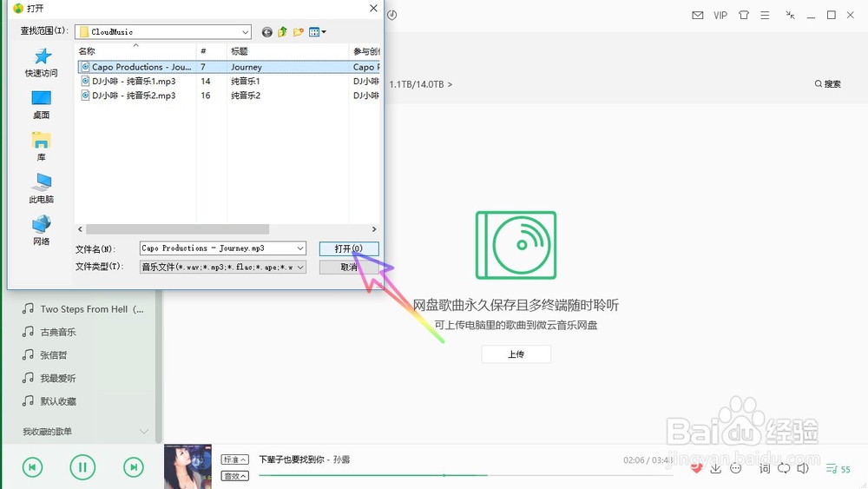Open the mail messages icon in the title bar
Screen dimensions: 868x489
[x=698, y=16]
